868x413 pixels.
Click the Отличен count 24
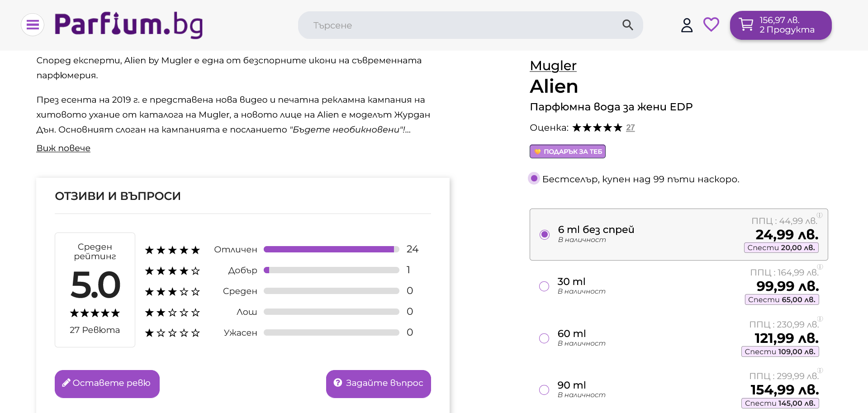click(412, 249)
